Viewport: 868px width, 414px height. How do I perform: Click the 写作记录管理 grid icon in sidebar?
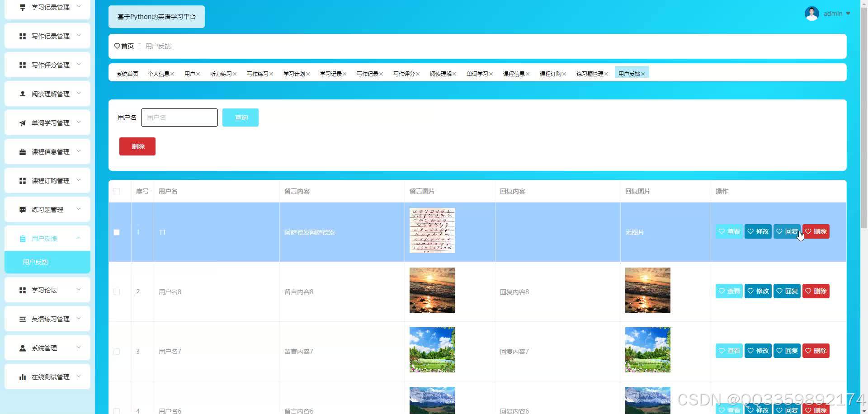tap(23, 36)
